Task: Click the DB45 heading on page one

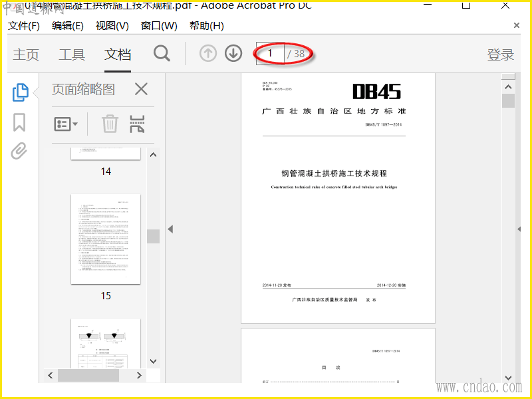Action: (x=376, y=92)
